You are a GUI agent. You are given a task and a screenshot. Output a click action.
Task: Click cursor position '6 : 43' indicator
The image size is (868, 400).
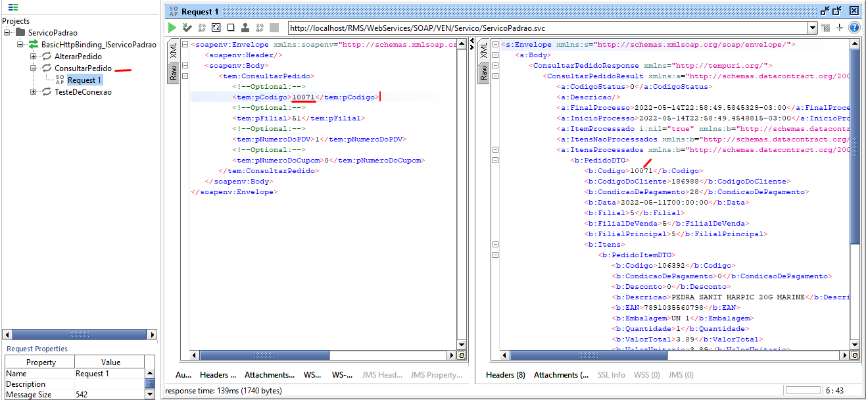pos(835,391)
